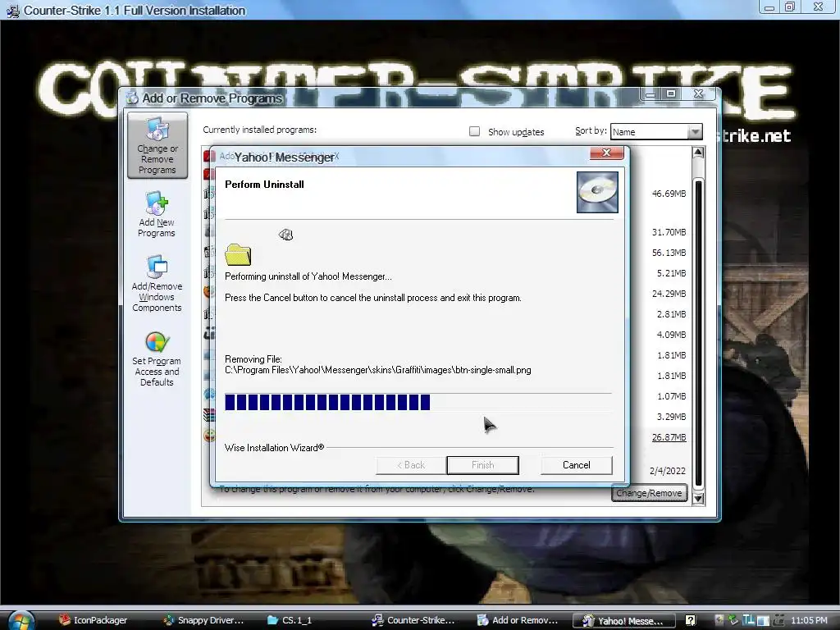Click the 5.21MB program size entry
The width and height of the screenshot is (840, 630).
[671, 273]
